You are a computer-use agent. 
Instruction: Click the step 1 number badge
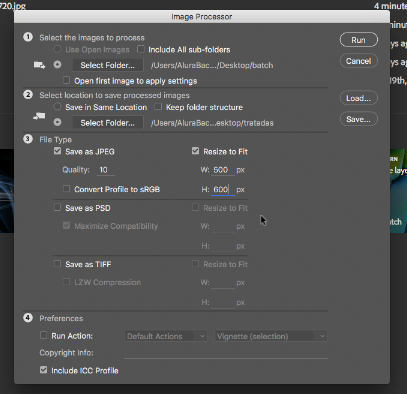coord(28,37)
